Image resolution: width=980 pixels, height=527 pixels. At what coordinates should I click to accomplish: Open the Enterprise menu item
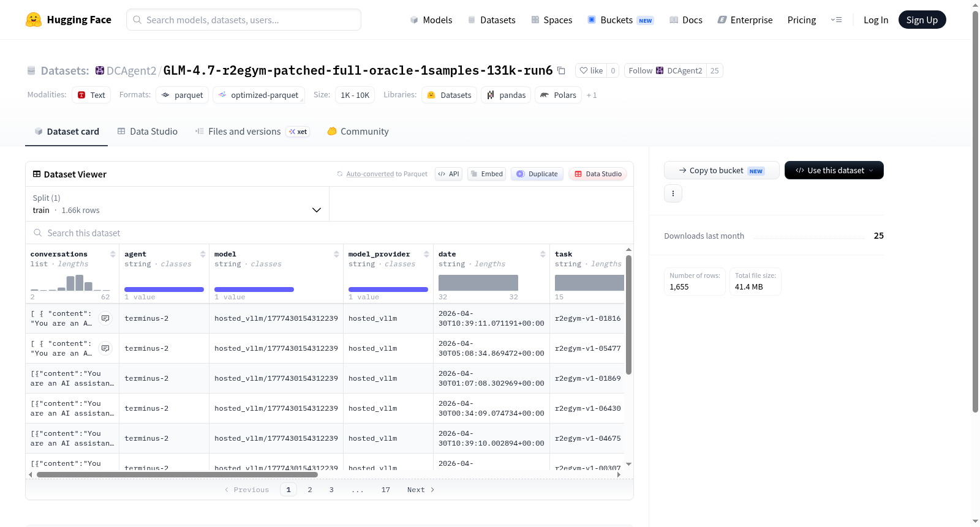tap(745, 20)
